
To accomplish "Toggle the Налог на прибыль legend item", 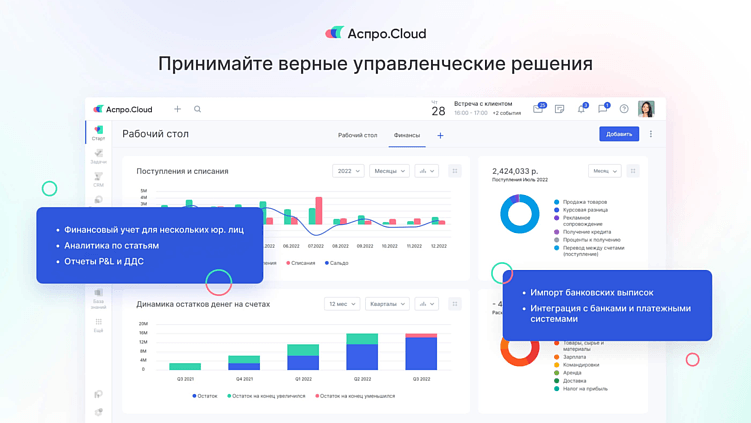I will click(581, 389).
